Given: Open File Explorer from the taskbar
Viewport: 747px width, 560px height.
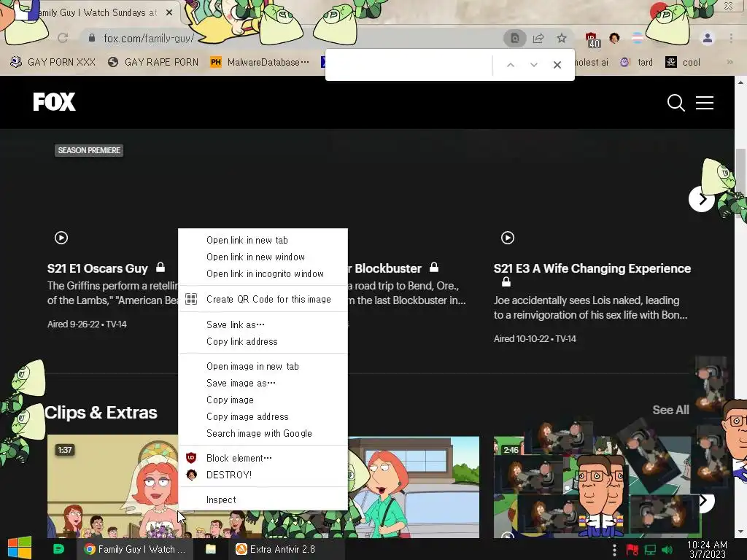Looking at the screenshot, I should pos(211,549).
